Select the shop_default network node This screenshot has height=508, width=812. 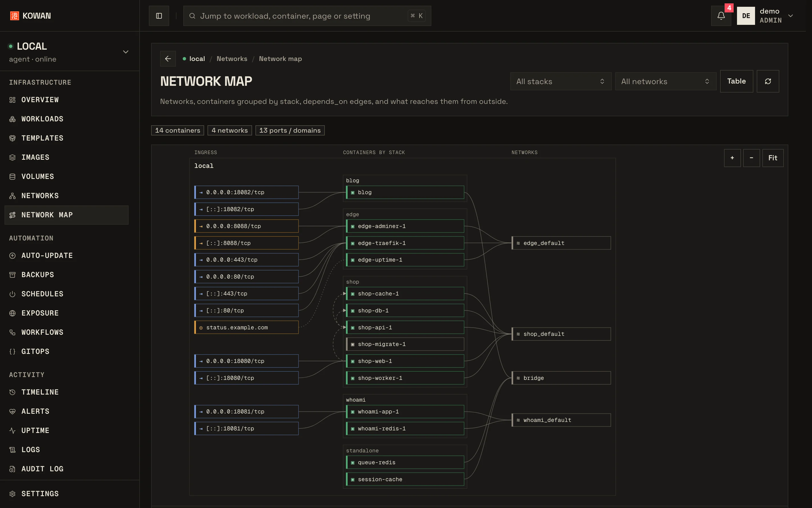(x=561, y=334)
